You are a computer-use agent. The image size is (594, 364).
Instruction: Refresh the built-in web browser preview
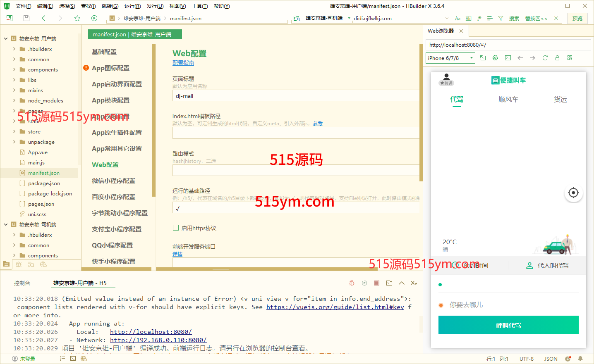coord(545,58)
